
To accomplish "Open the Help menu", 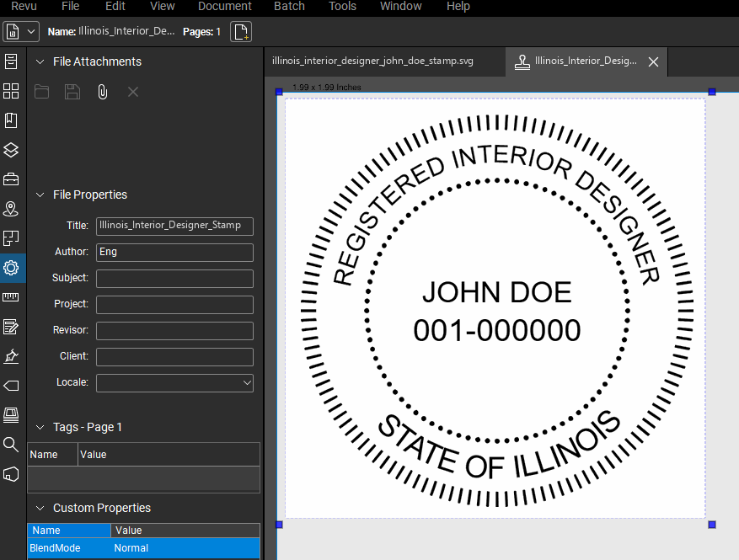I will (458, 7).
